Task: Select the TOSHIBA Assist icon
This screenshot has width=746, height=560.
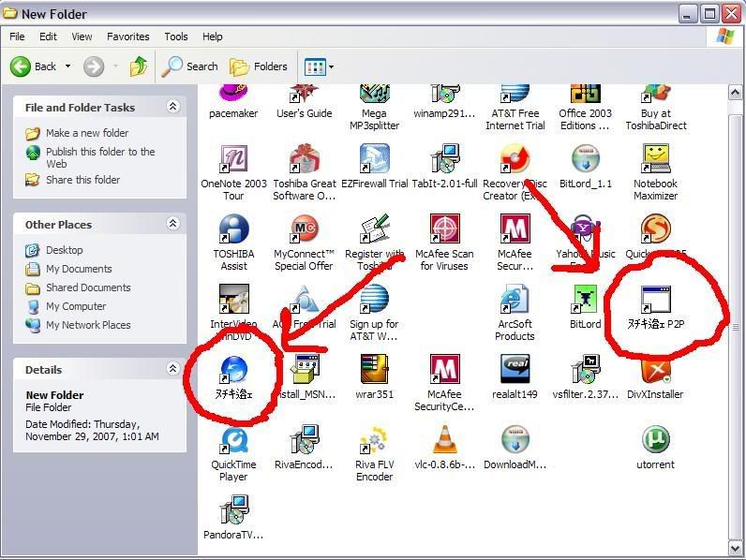Action: click(x=233, y=228)
